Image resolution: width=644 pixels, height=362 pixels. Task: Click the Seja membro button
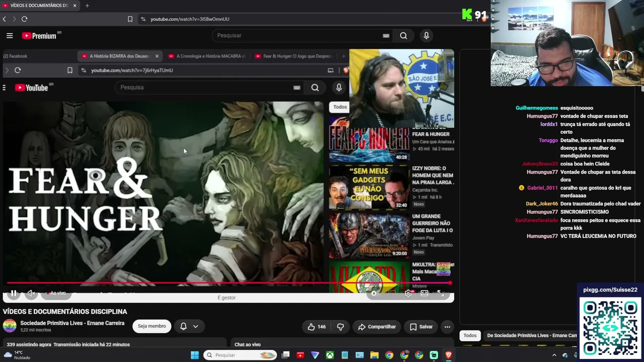pos(151,326)
